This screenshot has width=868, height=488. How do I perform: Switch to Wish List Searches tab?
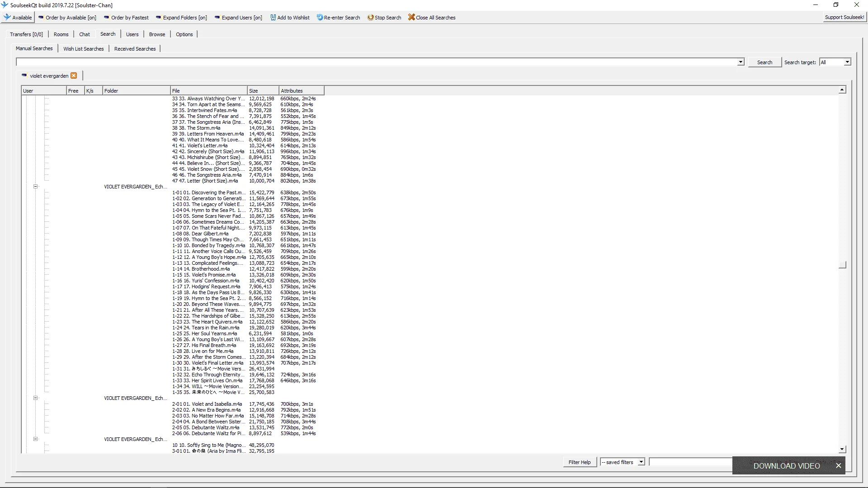84,49
